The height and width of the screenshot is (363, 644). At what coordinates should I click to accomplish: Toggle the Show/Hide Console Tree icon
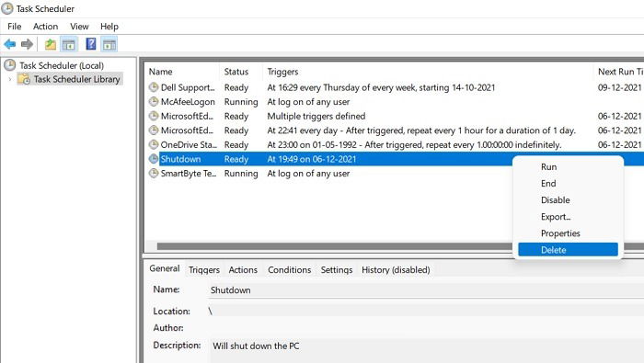(x=69, y=44)
